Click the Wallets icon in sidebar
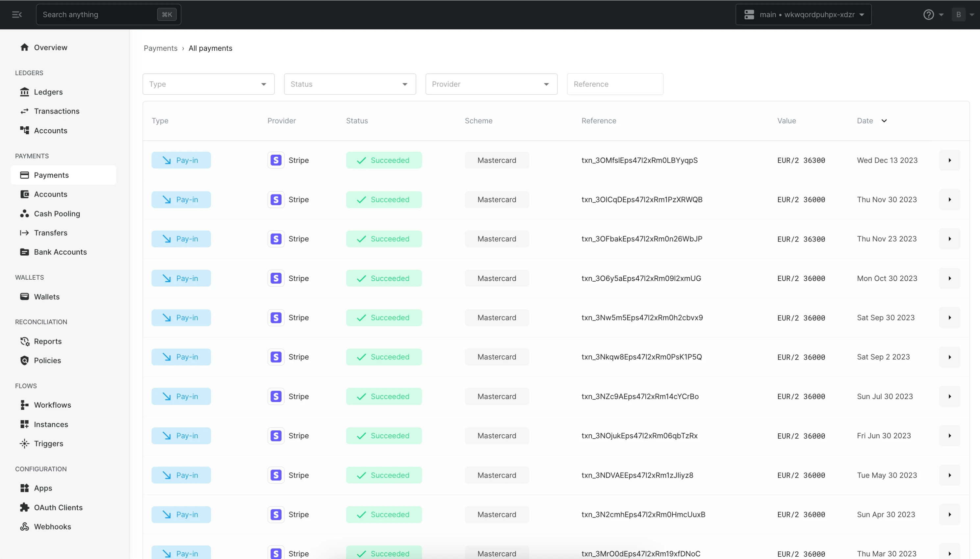The width and height of the screenshot is (980, 559). [24, 297]
